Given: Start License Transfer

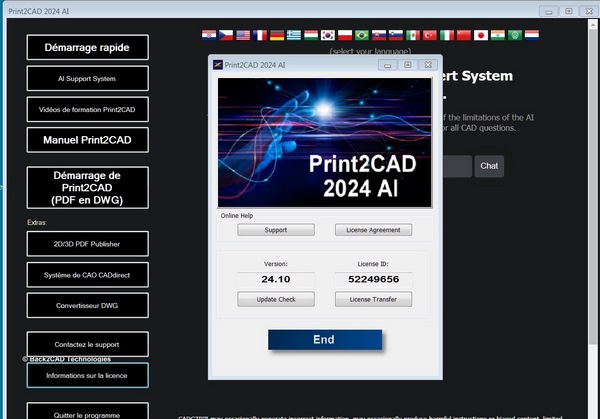Looking at the screenshot, I should coord(373,299).
